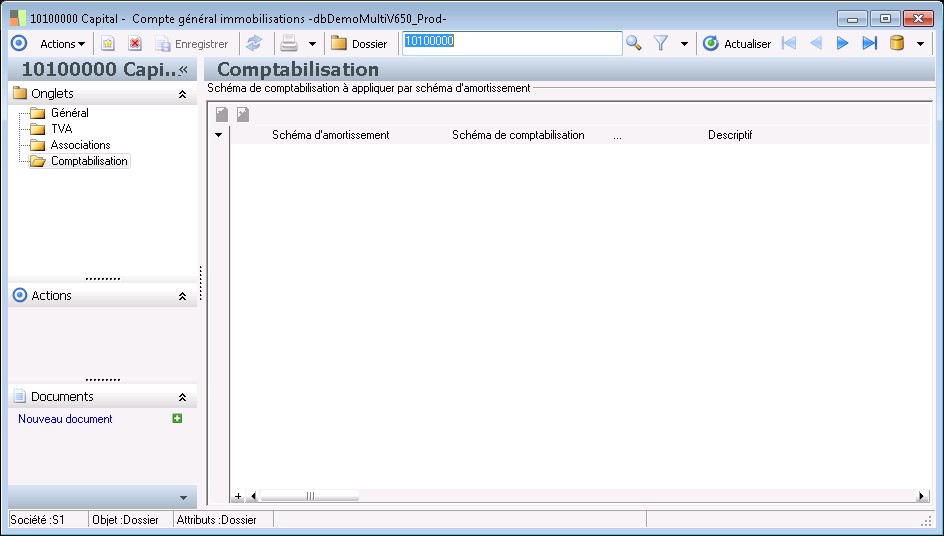Screen dimensions: 944x536
Task: Click the magnifying glass search icon
Action: tap(634, 43)
